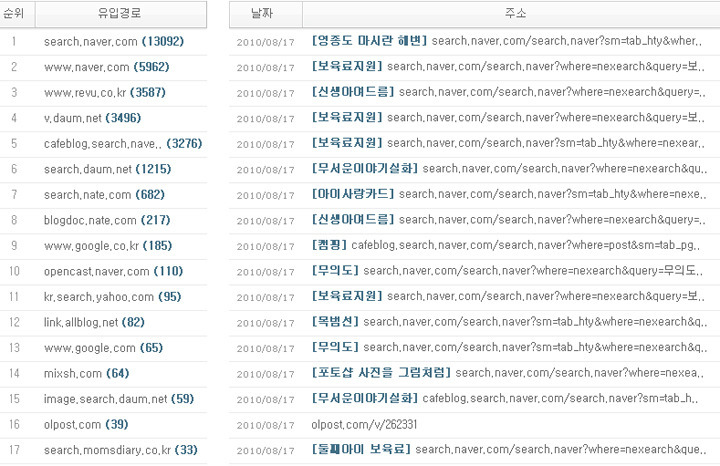720x466 pixels.
Task: Click the 유입경로 column header
Action: pos(121,14)
